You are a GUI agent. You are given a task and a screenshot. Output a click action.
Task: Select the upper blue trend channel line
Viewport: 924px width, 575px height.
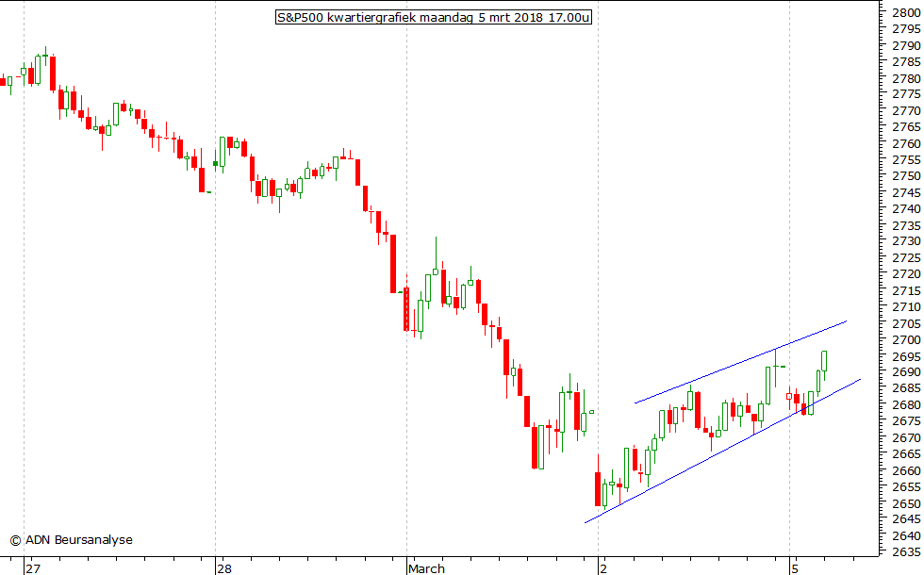(x=740, y=362)
